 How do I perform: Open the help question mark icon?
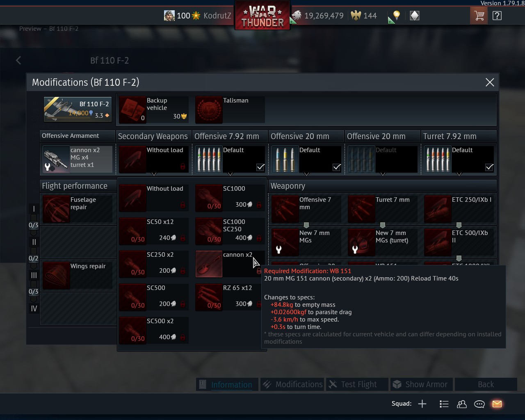coord(497,16)
